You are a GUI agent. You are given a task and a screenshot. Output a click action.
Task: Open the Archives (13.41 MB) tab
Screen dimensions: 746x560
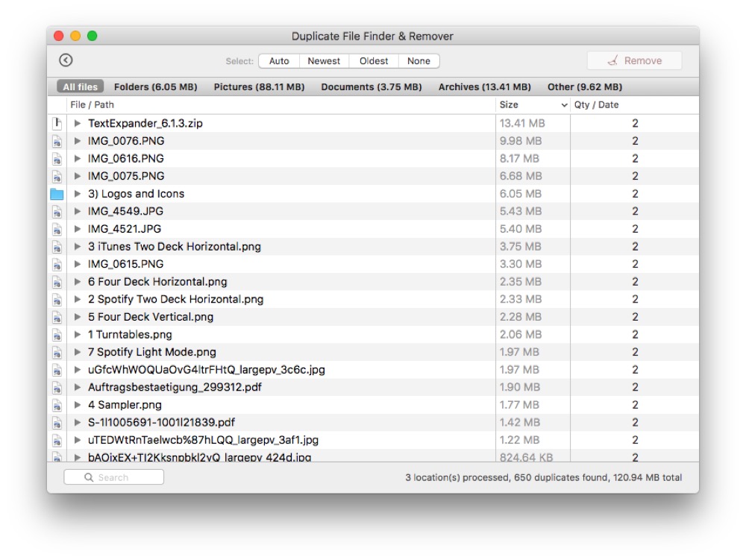pos(485,87)
